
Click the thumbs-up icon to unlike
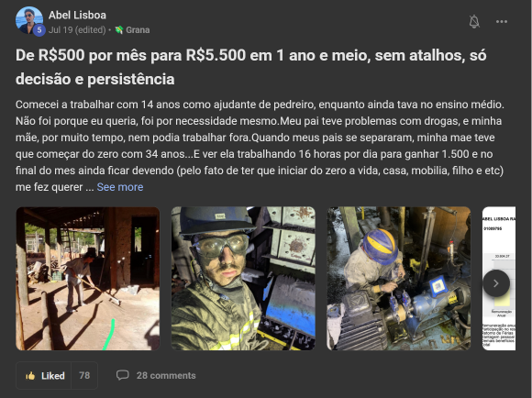pos(30,376)
